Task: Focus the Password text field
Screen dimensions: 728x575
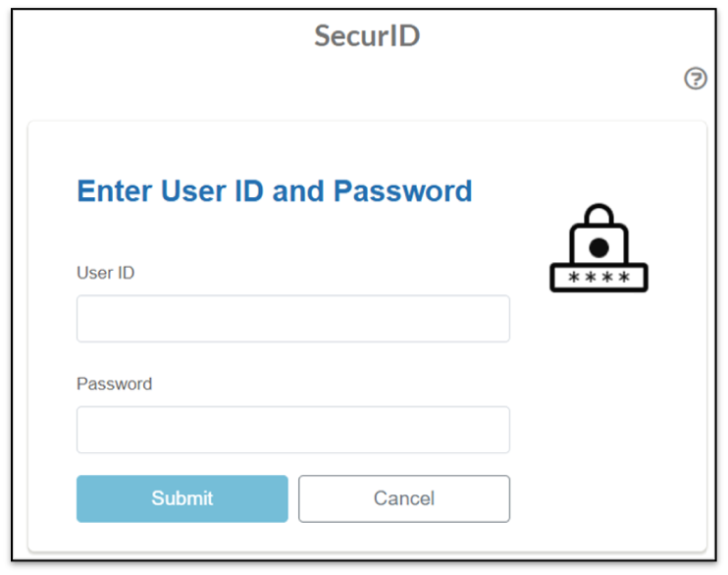Action: pyautogui.click(x=292, y=430)
